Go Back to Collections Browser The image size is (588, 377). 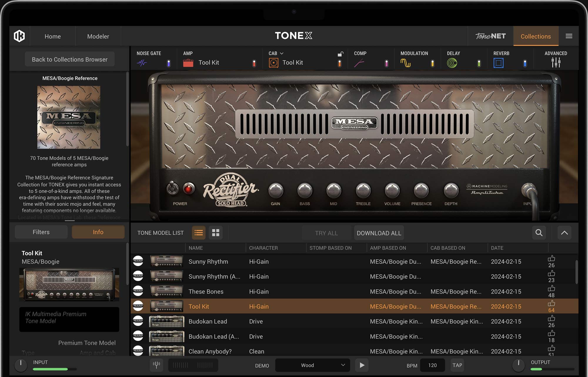(x=69, y=59)
